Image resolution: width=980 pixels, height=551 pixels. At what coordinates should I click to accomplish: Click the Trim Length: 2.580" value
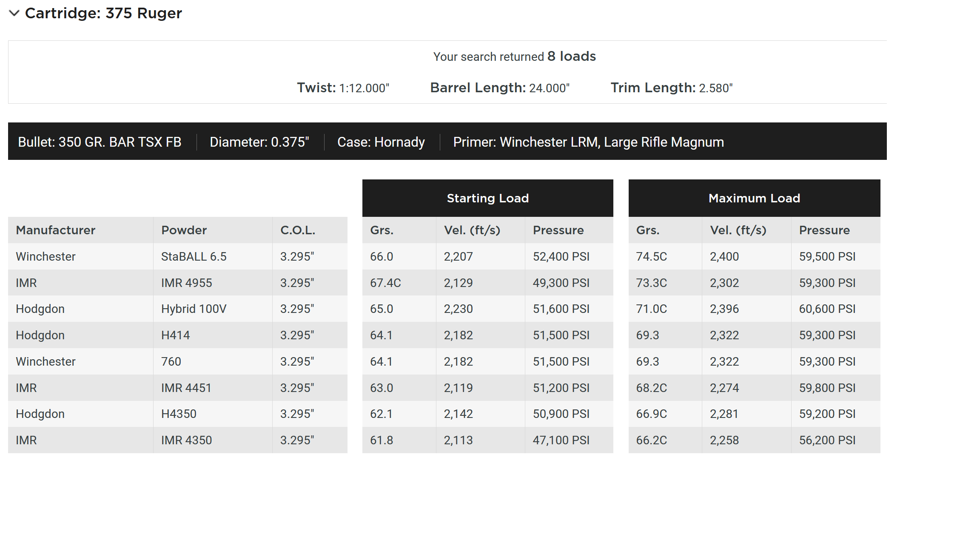[672, 88]
